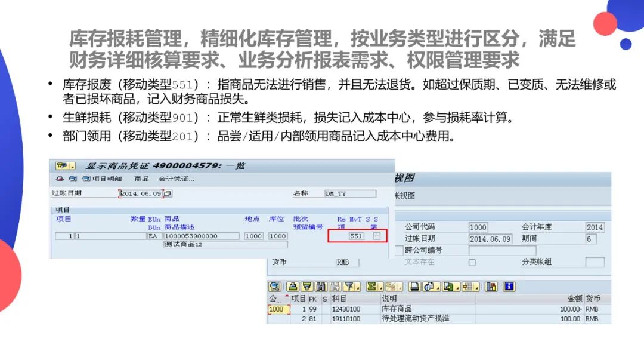Click the Find binoculars icon
Viewport: 644px width, 363px height.
(x=321, y=287)
